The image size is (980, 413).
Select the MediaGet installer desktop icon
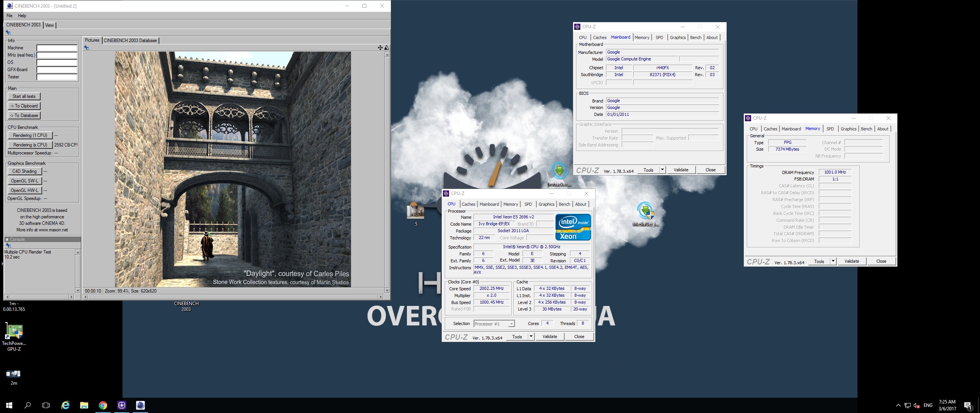(x=646, y=214)
